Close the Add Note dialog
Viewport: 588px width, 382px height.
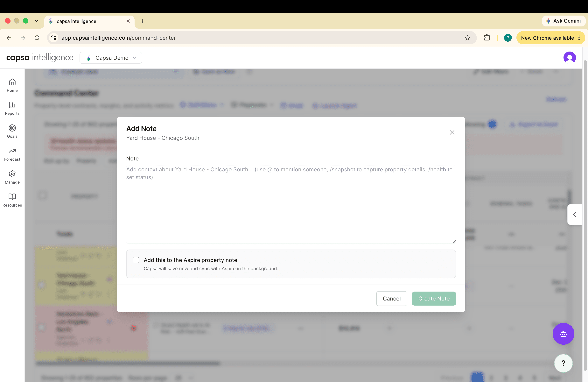coord(452,132)
